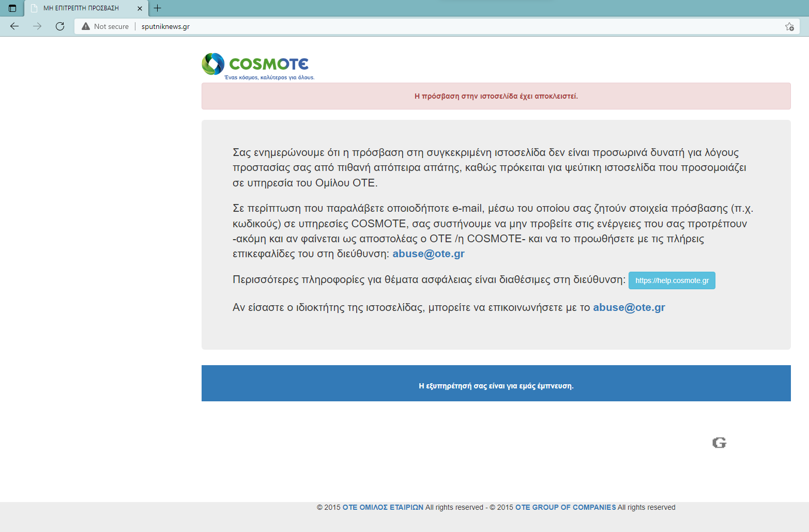Click the COSMOTE logo

click(258, 67)
